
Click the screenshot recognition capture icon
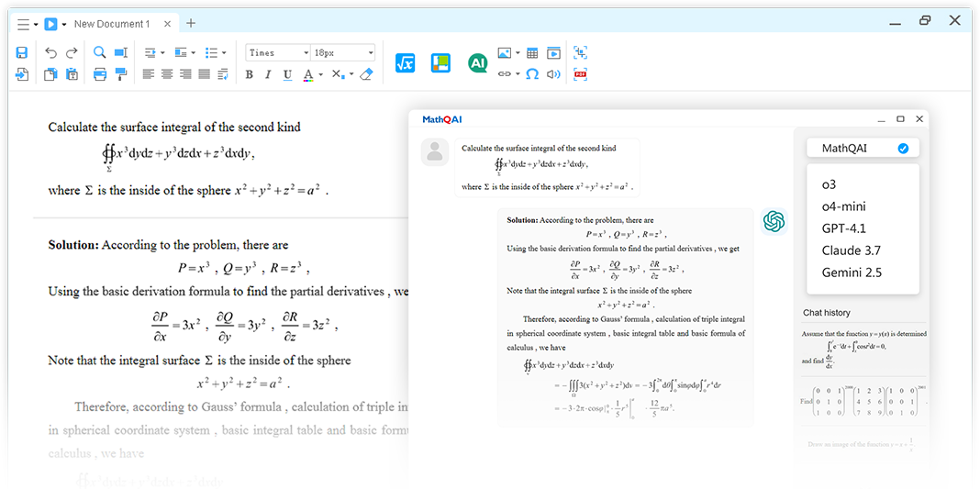(x=581, y=52)
